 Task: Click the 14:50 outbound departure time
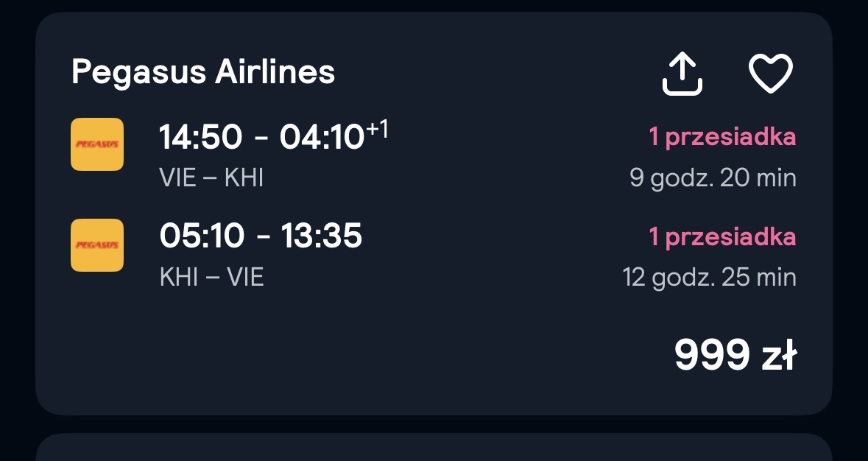point(200,137)
